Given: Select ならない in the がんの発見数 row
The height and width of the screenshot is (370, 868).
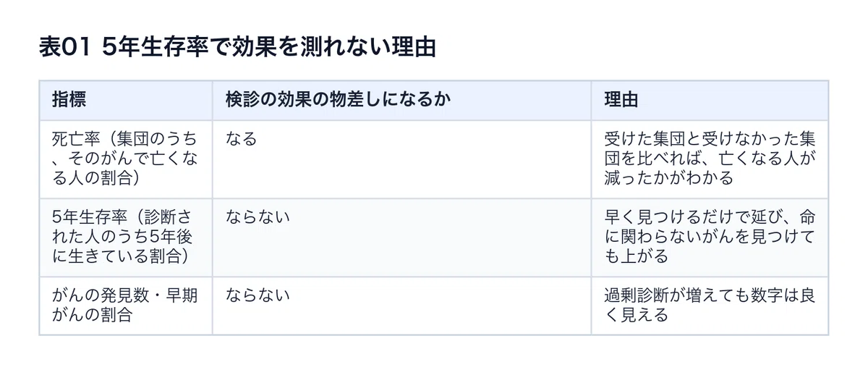Looking at the screenshot, I should pyautogui.click(x=258, y=295).
